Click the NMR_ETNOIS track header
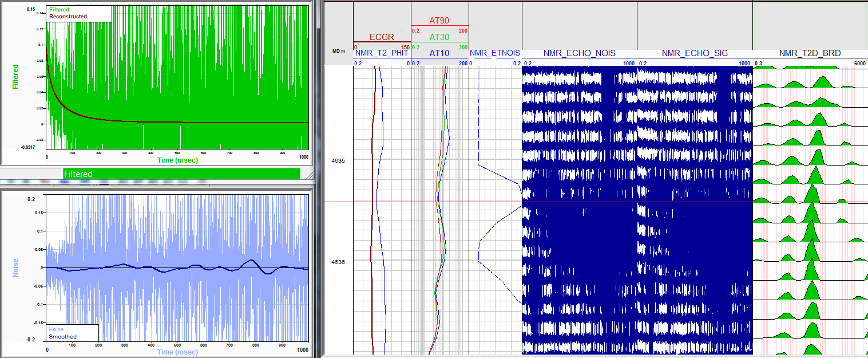 tap(494, 53)
